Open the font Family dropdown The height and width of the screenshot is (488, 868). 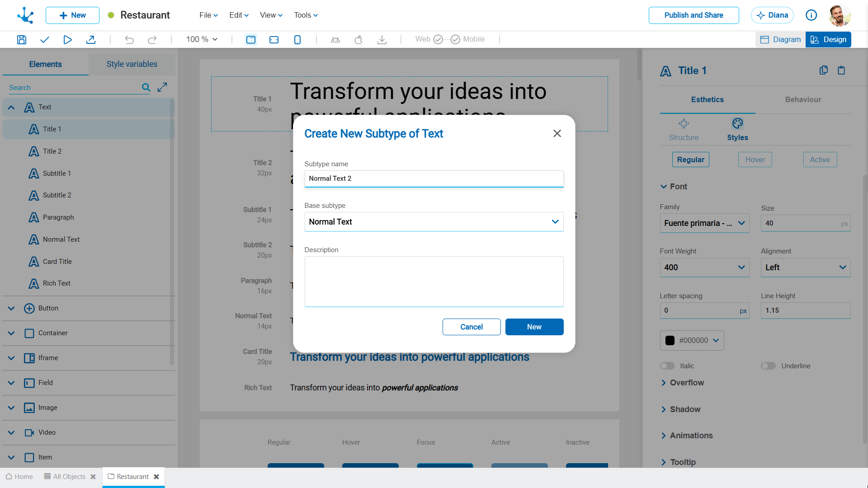click(x=704, y=223)
